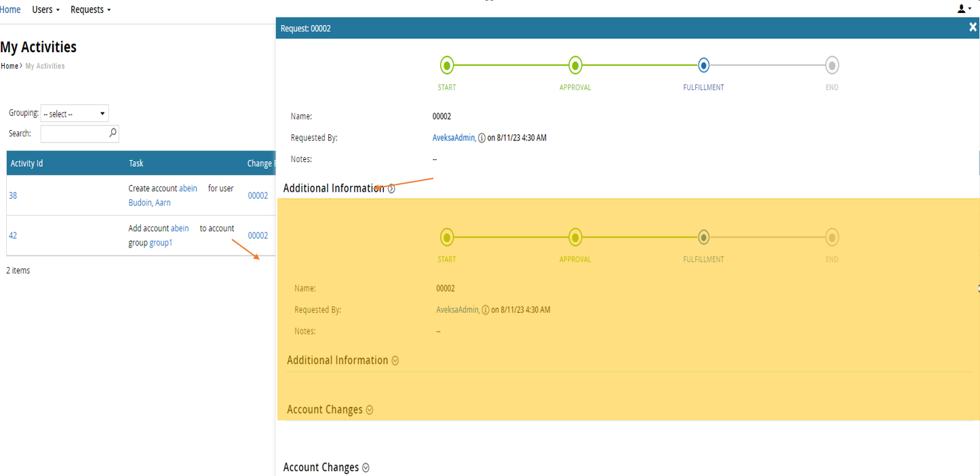Click the group1 account group link

[161, 243]
